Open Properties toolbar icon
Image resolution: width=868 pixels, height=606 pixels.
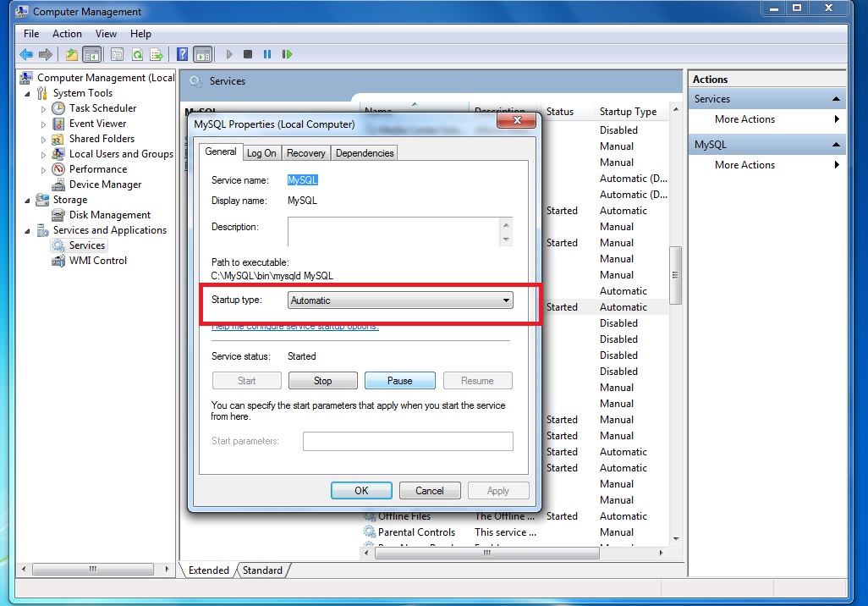click(x=117, y=54)
